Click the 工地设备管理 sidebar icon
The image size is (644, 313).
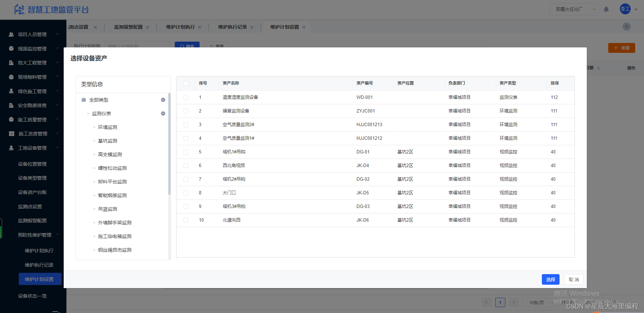tap(11, 148)
